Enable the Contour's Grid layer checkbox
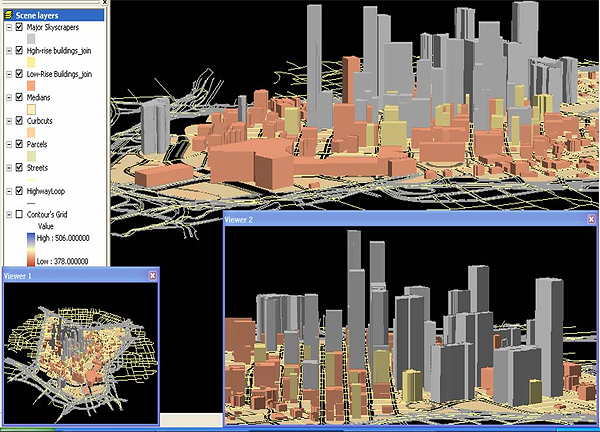 (19, 214)
